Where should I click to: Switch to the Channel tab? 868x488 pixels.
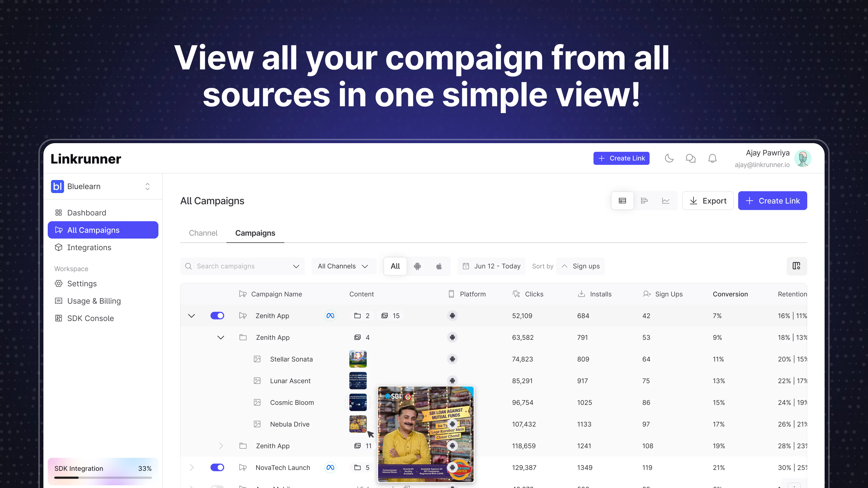(203, 233)
